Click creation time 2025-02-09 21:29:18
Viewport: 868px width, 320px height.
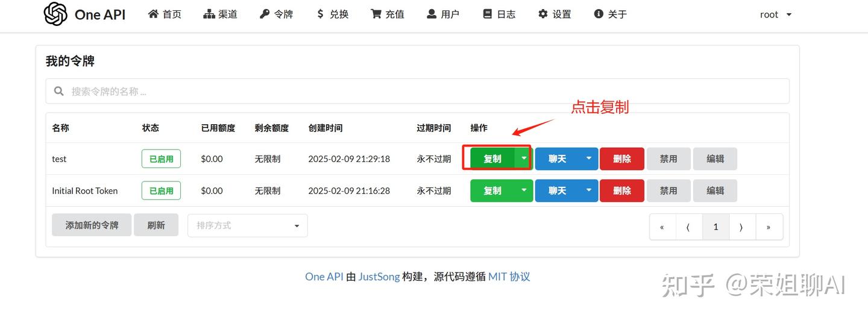click(x=349, y=159)
